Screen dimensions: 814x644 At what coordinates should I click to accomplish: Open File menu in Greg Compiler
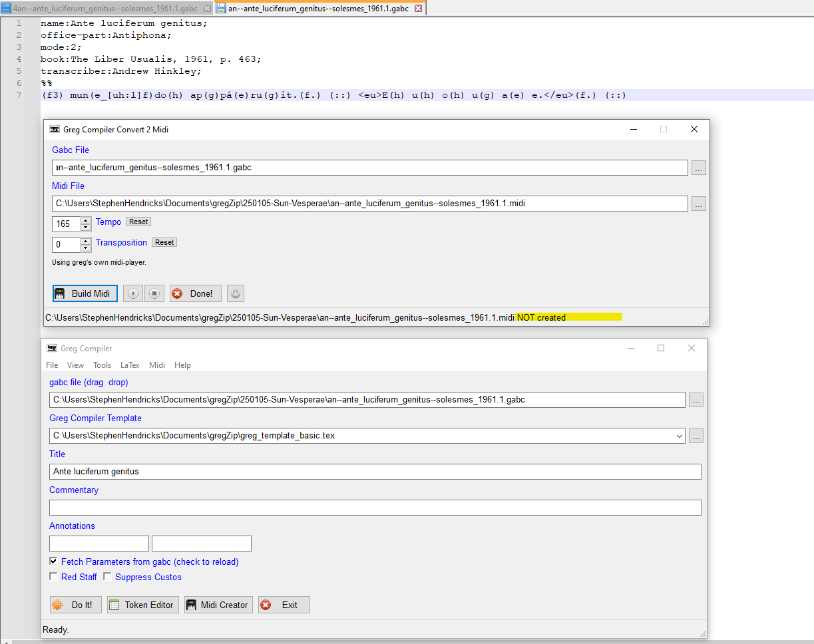coord(52,365)
